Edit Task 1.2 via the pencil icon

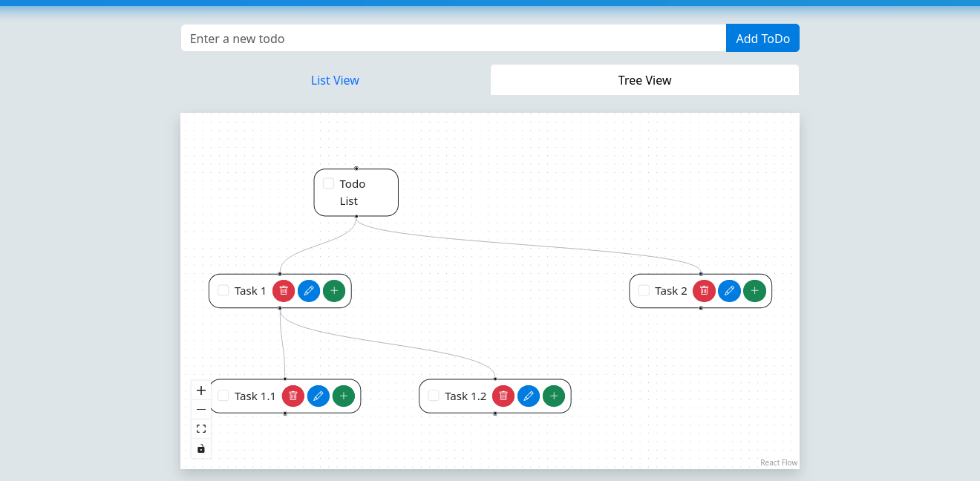(x=529, y=396)
